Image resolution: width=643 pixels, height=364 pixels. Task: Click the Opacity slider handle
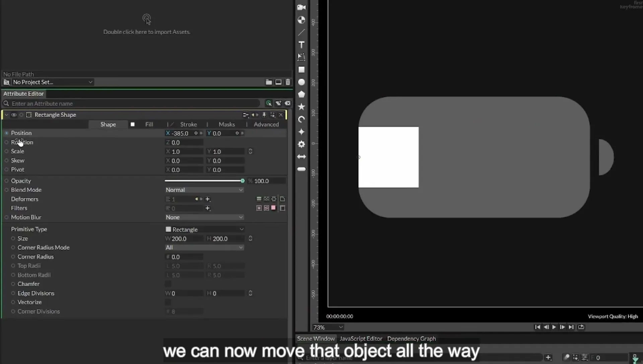pos(242,181)
